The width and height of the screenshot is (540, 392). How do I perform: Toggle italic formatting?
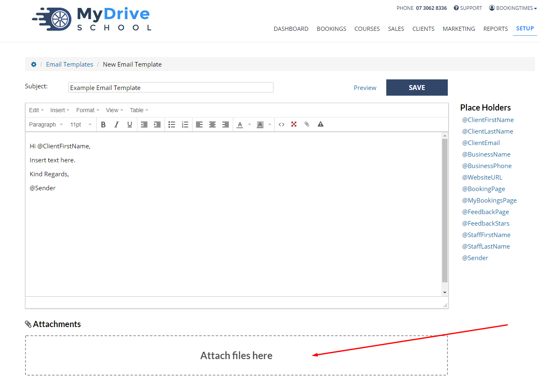(116, 125)
